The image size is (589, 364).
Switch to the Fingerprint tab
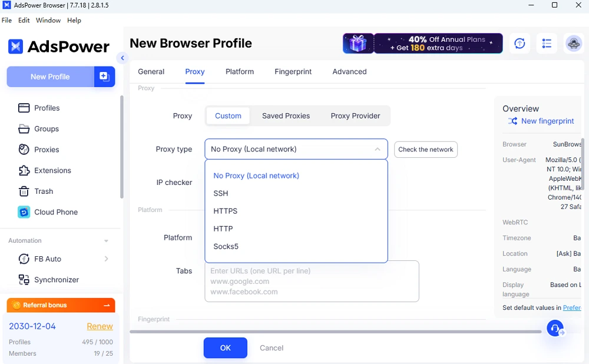click(x=293, y=72)
